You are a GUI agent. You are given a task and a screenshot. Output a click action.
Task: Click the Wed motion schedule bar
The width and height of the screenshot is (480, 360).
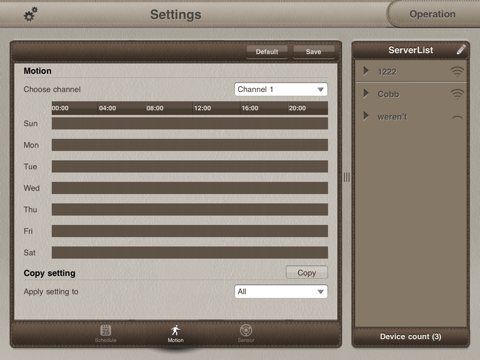tap(190, 188)
